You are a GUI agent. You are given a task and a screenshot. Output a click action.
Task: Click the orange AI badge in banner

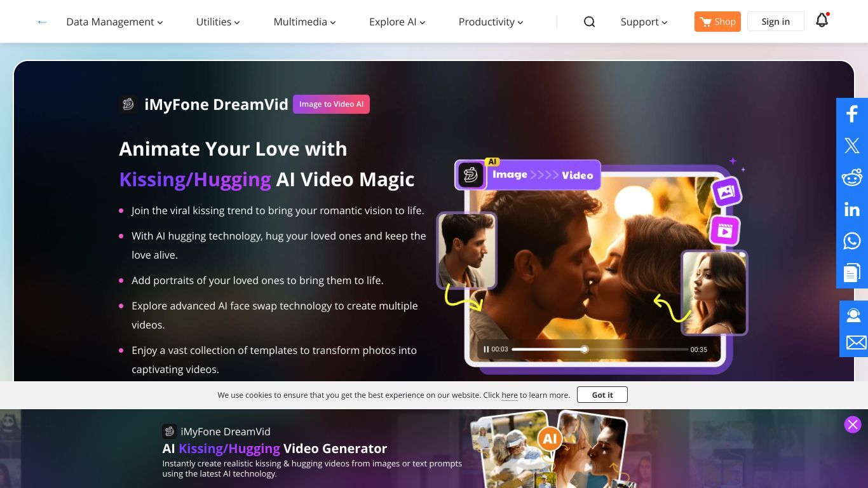pyautogui.click(x=550, y=439)
